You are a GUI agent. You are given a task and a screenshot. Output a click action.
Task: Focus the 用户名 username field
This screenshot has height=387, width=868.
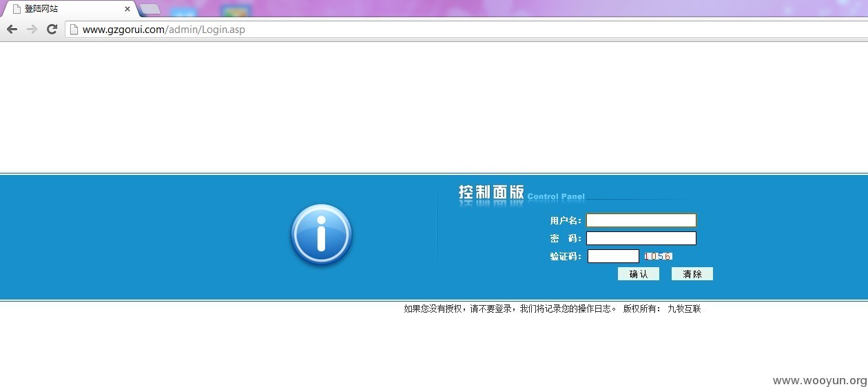click(641, 220)
